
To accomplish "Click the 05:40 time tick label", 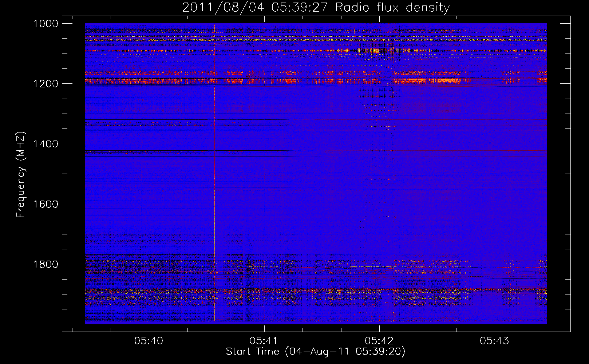I will pyautogui.click(x=149, y=341).
